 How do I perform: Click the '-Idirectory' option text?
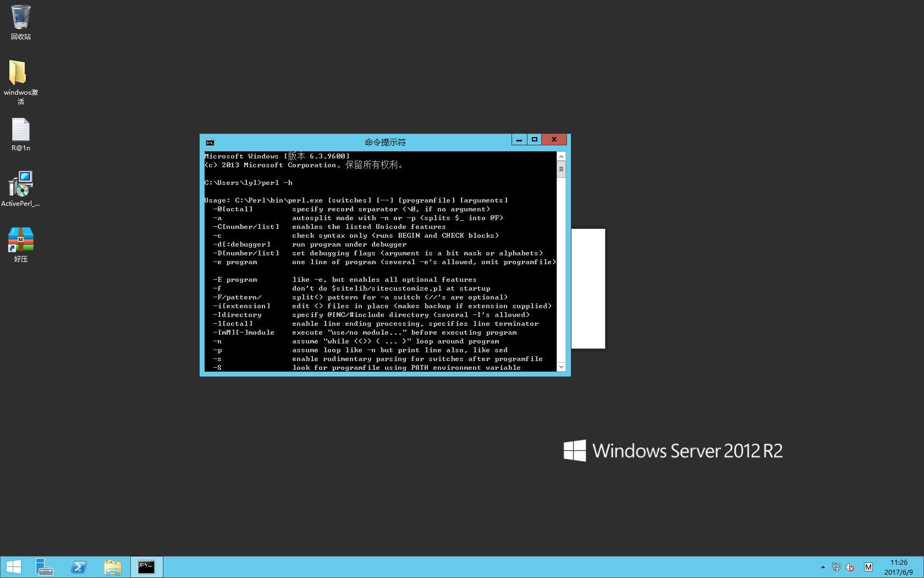point(237,315)
